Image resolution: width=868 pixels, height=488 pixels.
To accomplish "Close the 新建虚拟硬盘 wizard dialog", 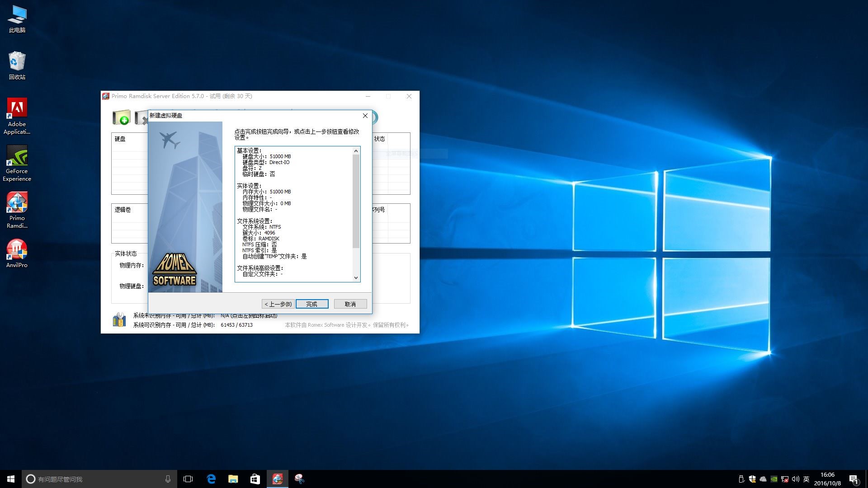I will coord(365,116).
